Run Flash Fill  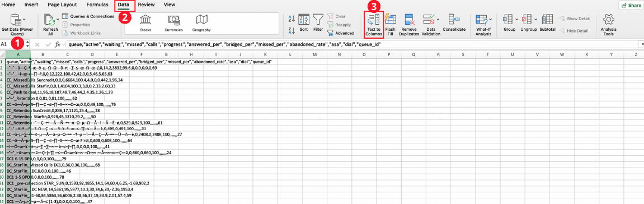pos(391,24)
